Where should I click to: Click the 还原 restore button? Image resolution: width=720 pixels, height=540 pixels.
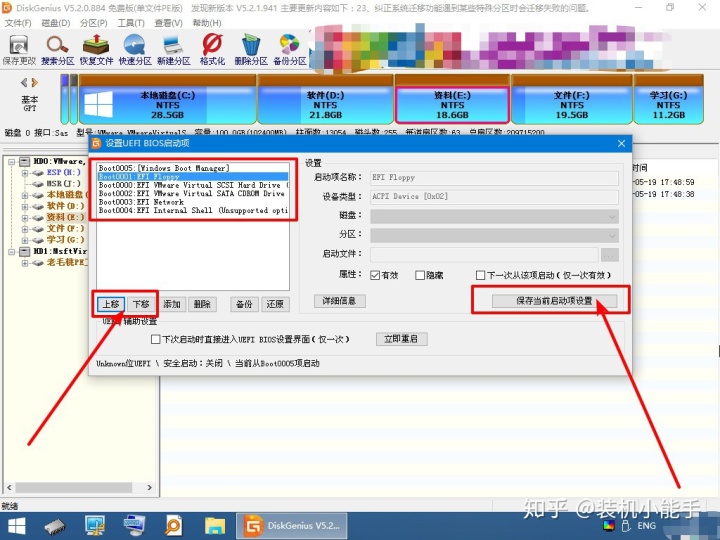(275, 304)
